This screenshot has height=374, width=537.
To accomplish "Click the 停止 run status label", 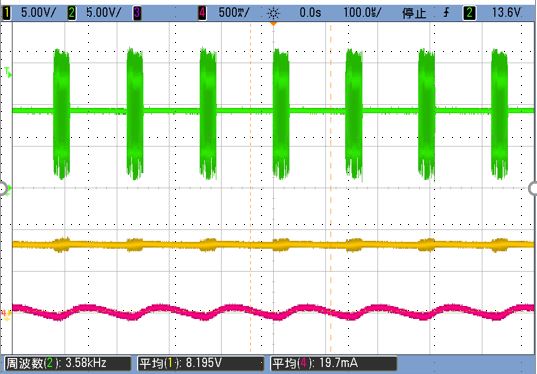I will [x=414, y=13].
